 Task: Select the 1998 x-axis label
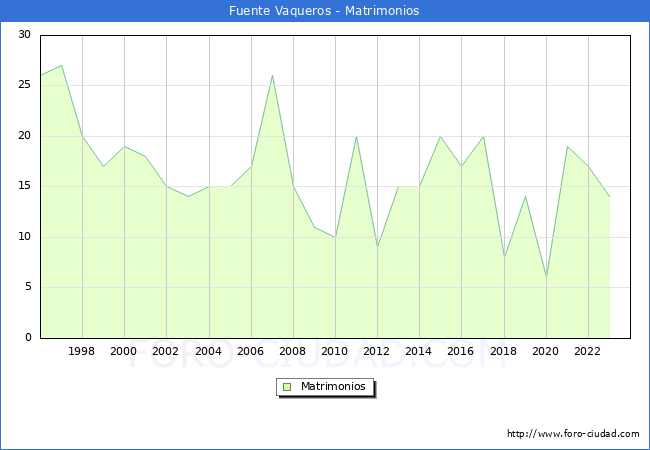coord(82,352)
